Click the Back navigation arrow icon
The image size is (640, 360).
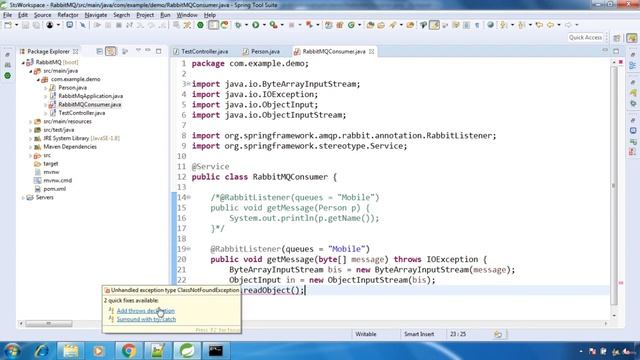550,25
